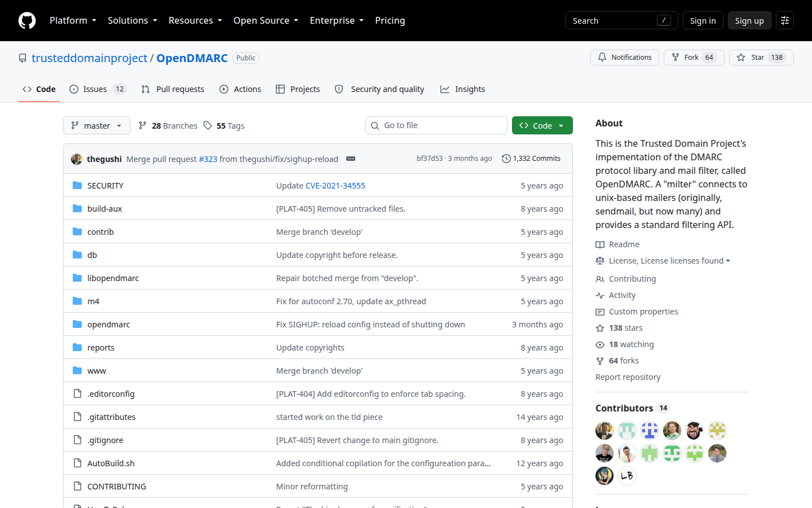Open the reports folder
The height and width of the screenshot is (508, 812).
pyautogui.click(x=101, y=348)
